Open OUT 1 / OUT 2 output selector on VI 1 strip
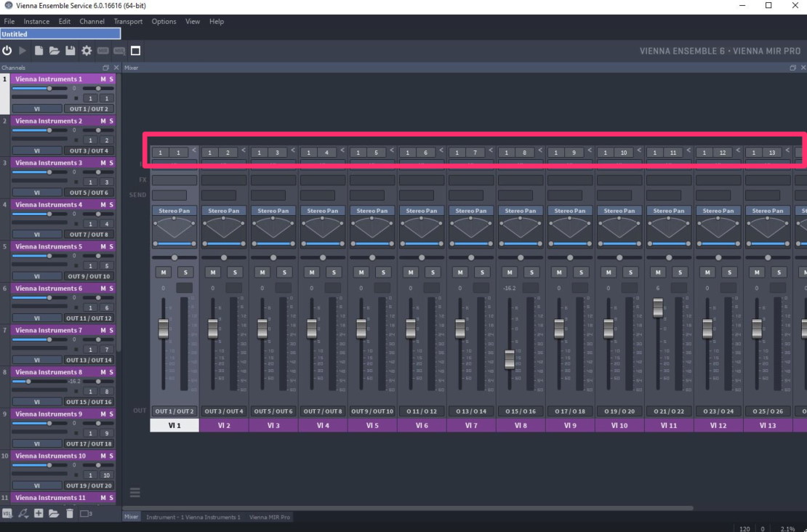807x532 pixels. [174, 411]
